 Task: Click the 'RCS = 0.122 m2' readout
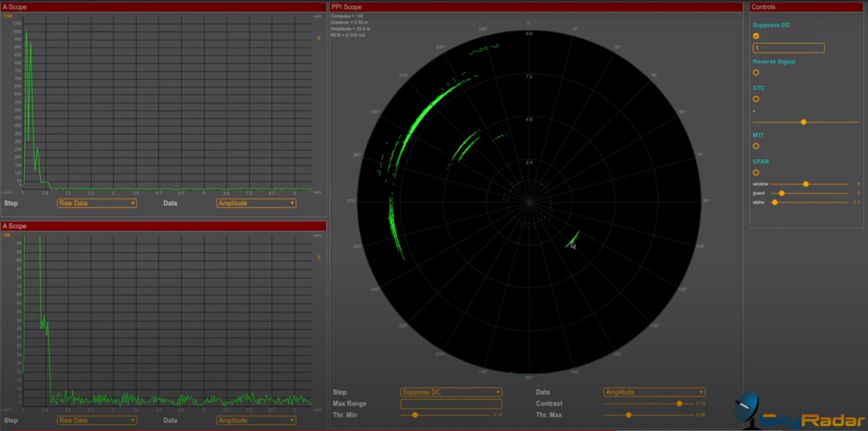coord(348,35)
